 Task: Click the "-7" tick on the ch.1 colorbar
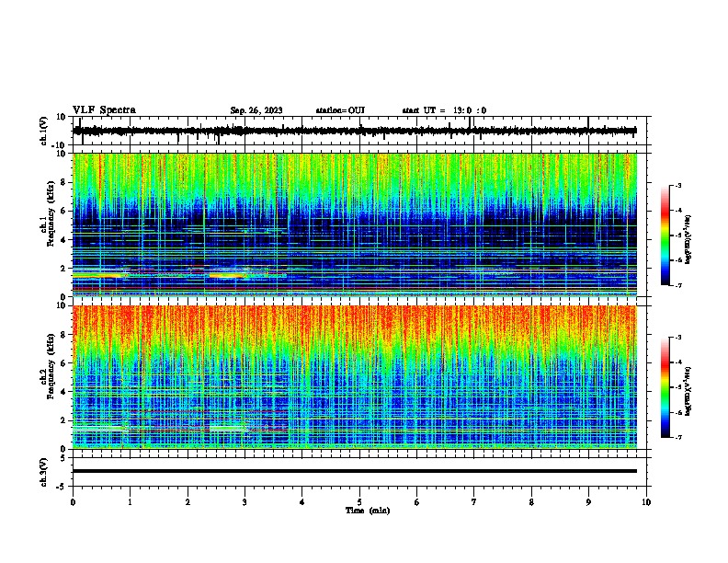click(x=677, y=285)
